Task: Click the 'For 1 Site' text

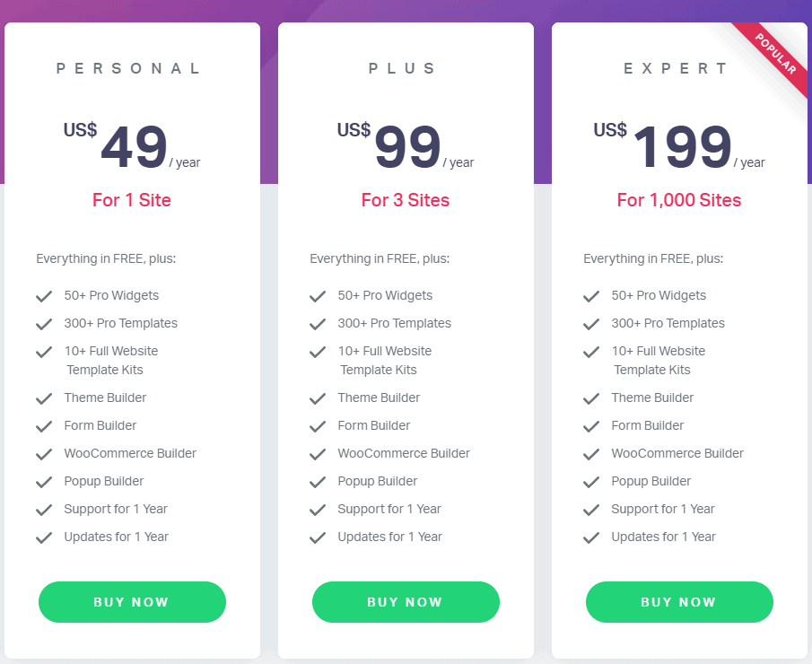Action: [x=132, y=200]
